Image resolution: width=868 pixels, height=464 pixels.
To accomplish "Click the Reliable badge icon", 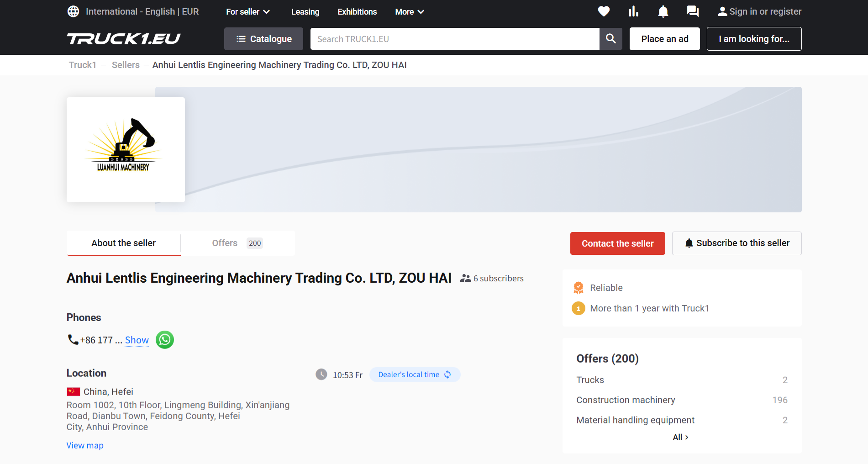I will pos(579,288).
